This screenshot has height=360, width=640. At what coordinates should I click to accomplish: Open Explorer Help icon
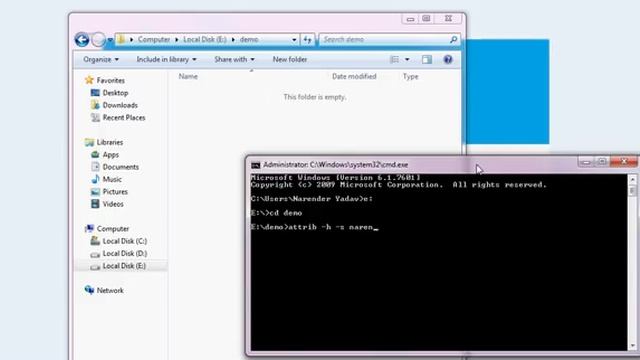tap(448, 60)
